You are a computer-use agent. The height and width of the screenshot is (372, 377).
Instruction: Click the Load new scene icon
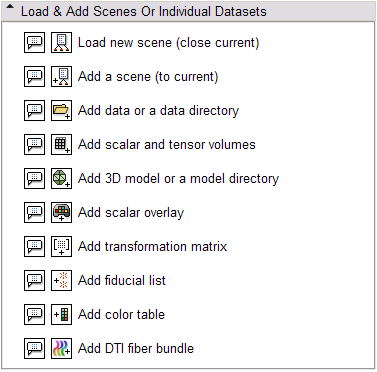tap(61, 42)
